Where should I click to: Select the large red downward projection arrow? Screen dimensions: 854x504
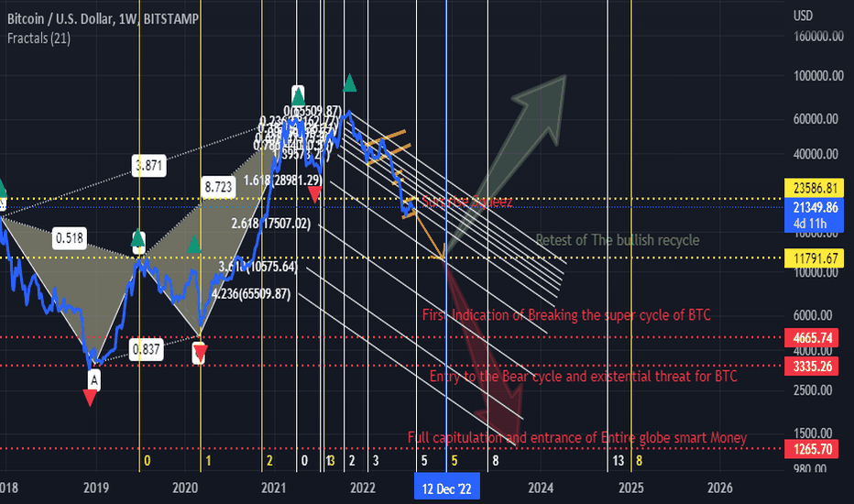(x=485, y=352)
